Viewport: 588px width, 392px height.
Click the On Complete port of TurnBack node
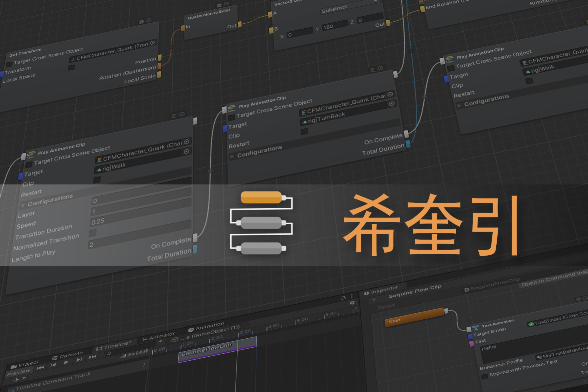pos(406,134)
